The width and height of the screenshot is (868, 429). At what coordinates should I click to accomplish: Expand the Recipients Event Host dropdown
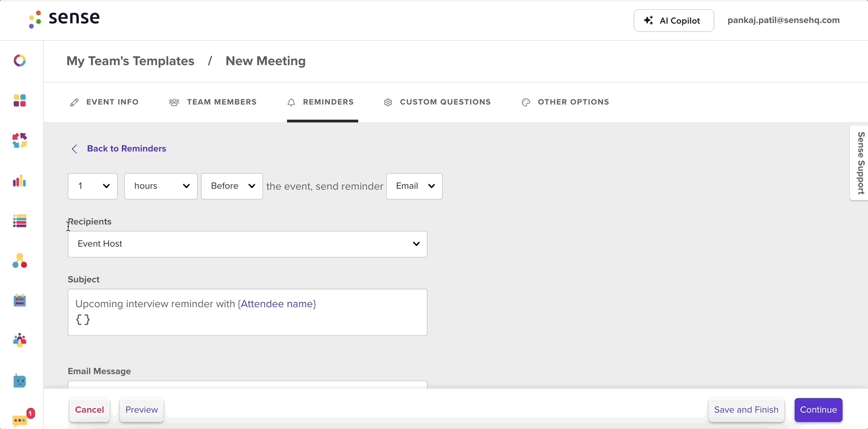247,244
